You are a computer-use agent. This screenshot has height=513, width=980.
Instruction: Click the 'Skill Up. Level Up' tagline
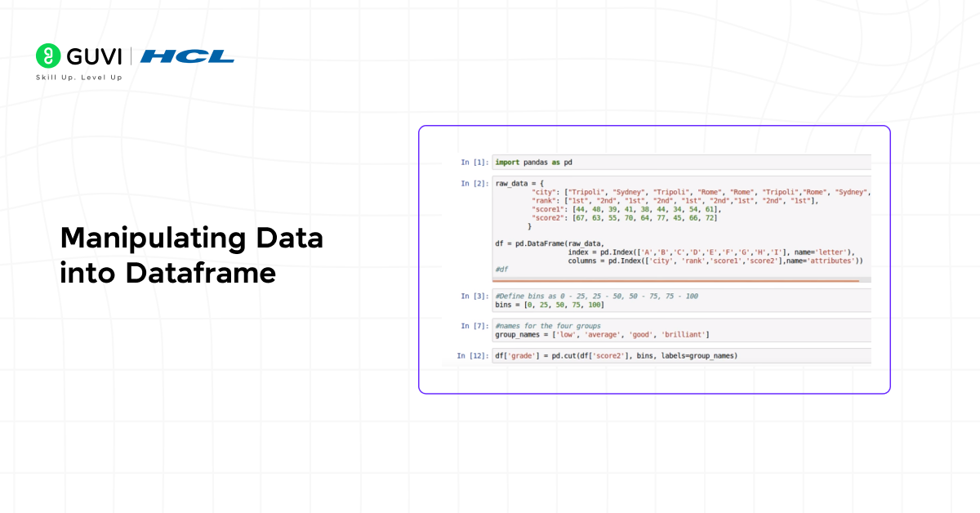coord(78,78)
